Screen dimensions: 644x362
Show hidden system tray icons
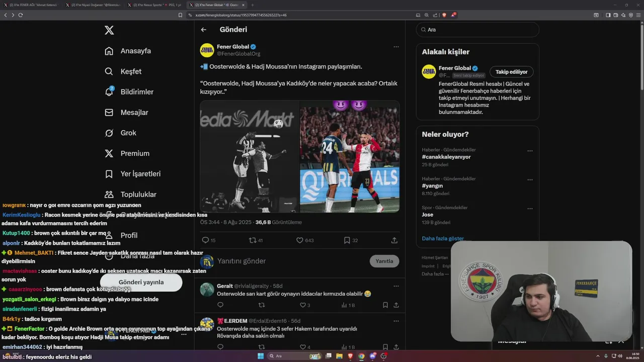598,356
